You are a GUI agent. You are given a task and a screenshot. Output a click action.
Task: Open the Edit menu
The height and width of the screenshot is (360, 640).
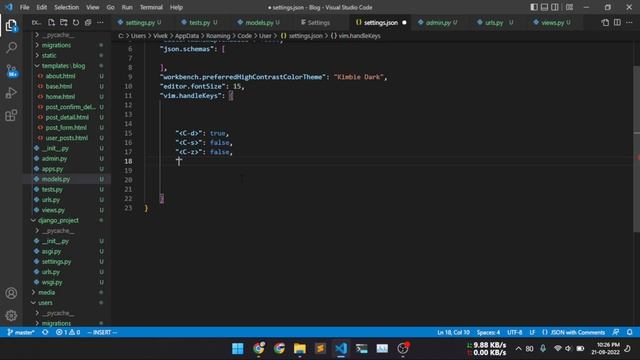[x=42, y=7]
